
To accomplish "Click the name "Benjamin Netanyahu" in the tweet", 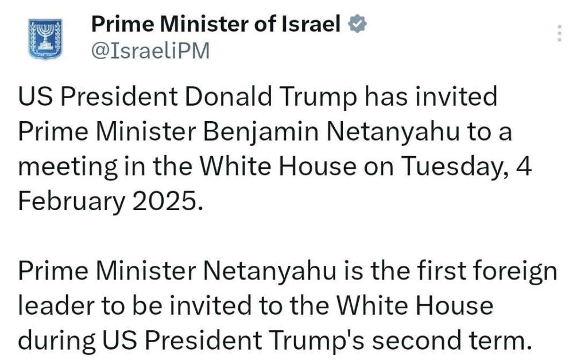I will [x=331, y=132].
